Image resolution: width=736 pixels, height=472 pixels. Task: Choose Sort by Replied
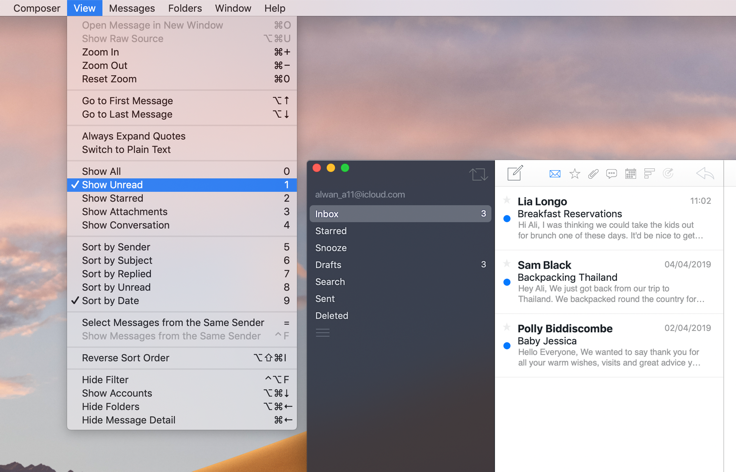[x=182, y=274]
